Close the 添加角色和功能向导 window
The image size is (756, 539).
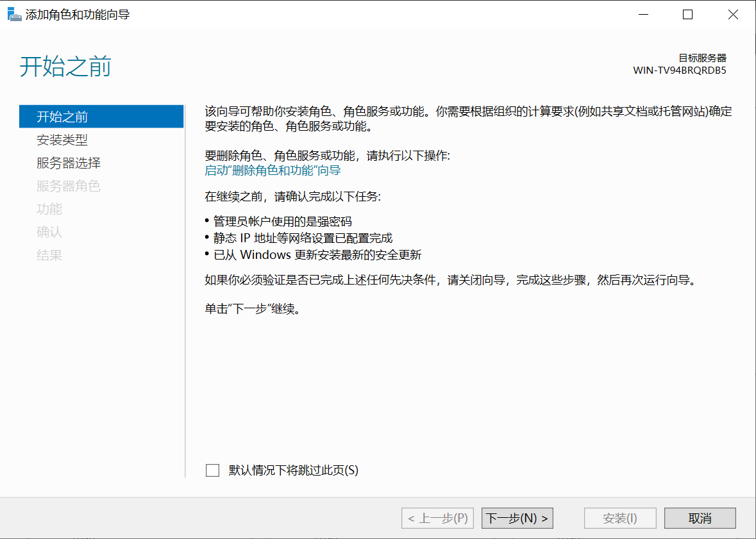(733, 14)
